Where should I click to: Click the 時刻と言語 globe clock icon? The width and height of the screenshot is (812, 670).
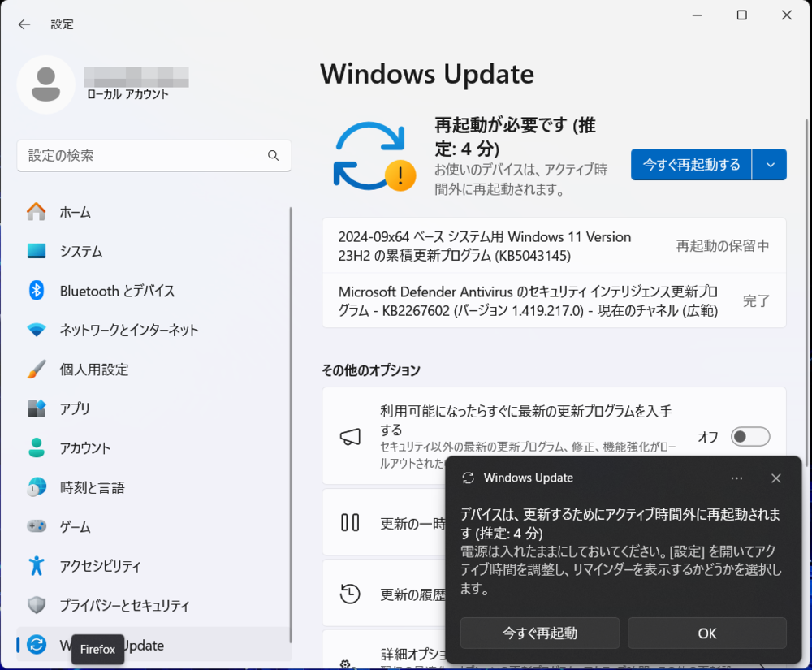pos(37,487)
